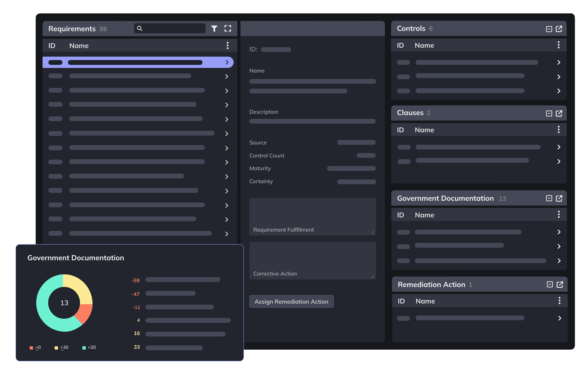Open Clauses panel pop-out icon

click(x=559, y=113)
